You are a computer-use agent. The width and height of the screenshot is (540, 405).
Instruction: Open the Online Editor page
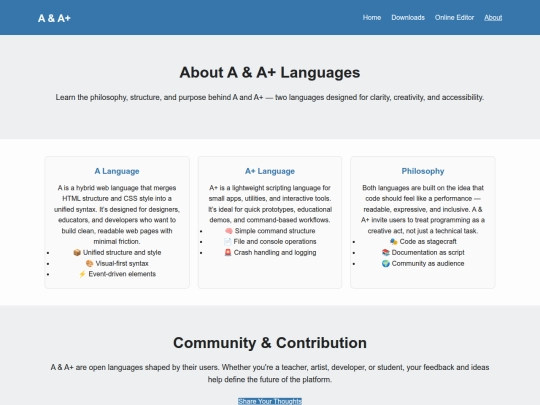(454, 18)
